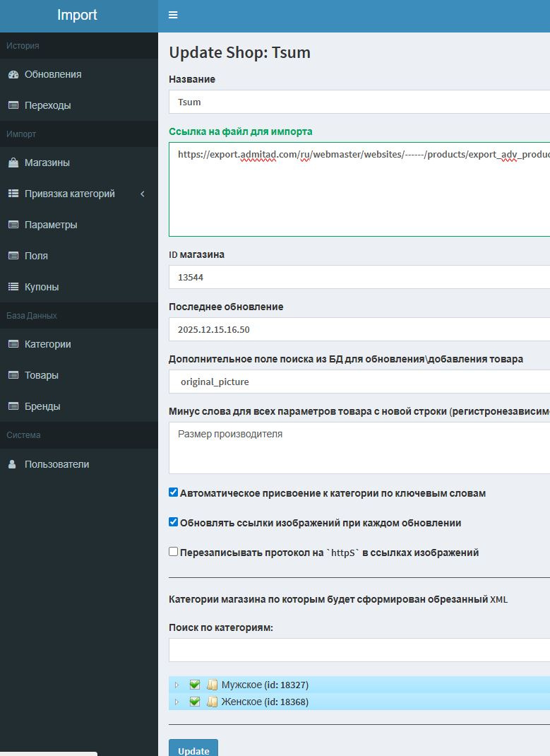Expand the Мужское category tree node
Screen dimensions: 550x756
[177, 685]
